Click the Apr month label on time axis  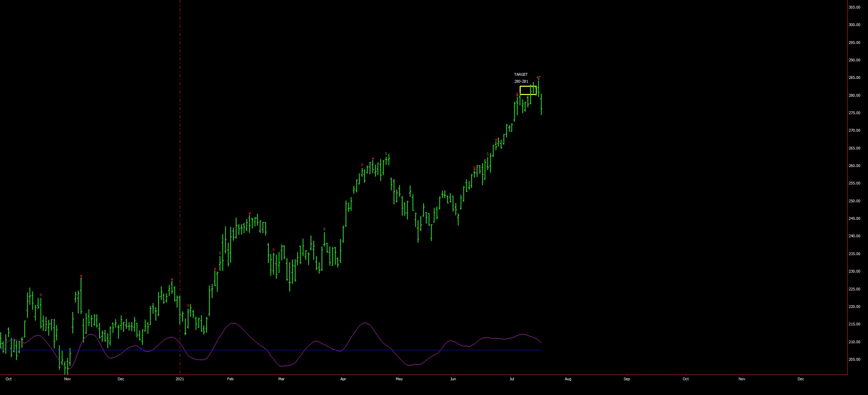343,379
